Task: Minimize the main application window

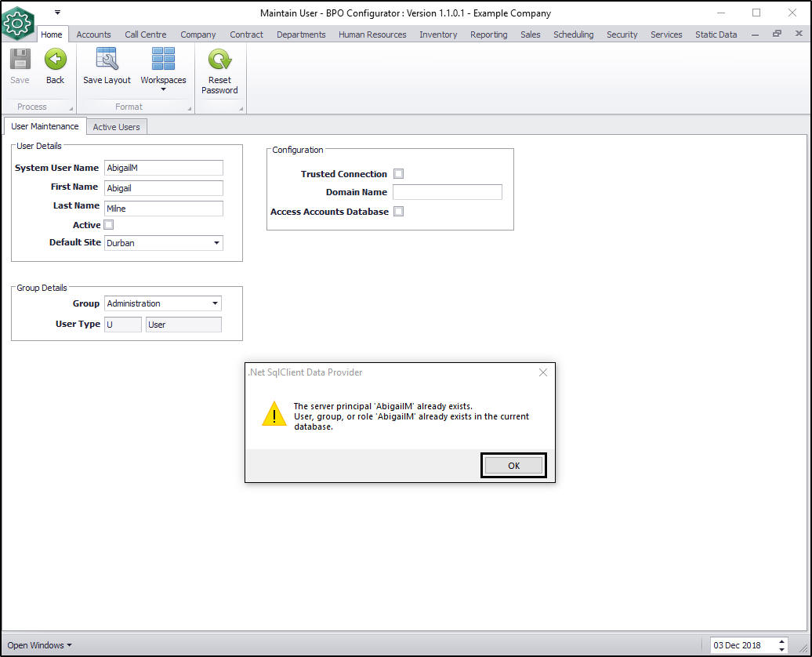Action: 721,13
